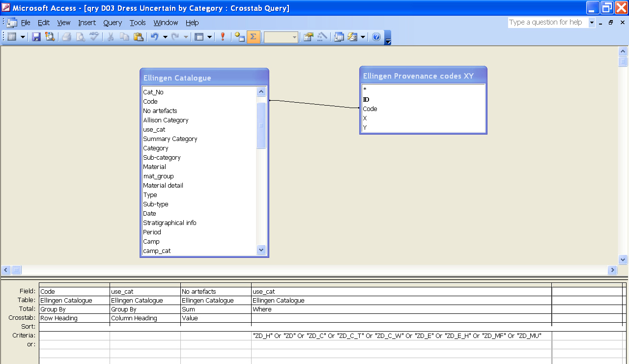Click the Print toolbar icon
This screenshot has height=364, width=629.
(x=66, y=37)
